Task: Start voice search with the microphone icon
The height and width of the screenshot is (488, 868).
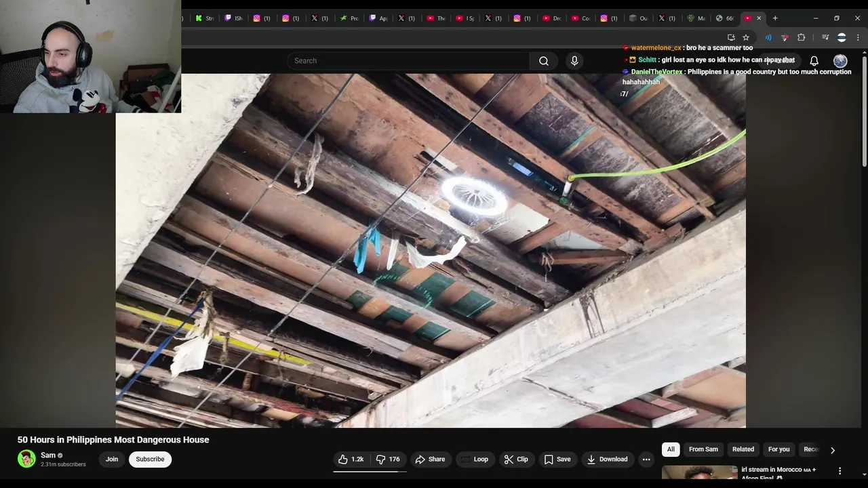Action: tap(574, 61)
